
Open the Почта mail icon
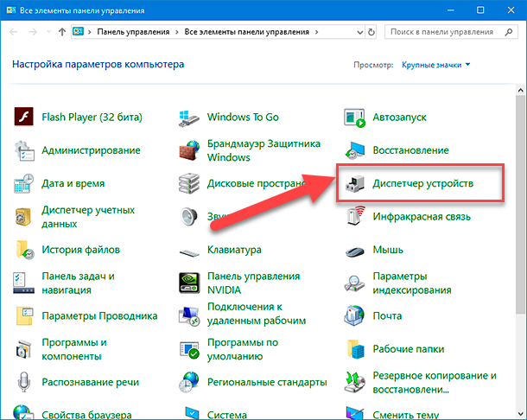tap(354, 315)
